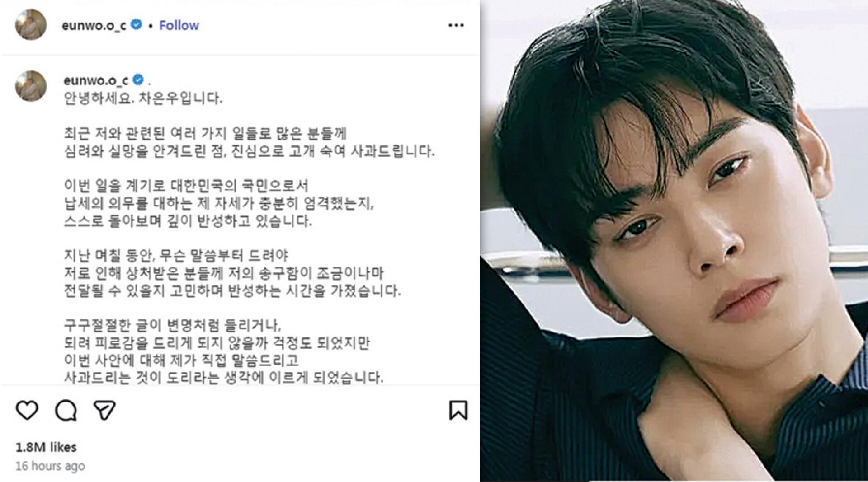Click the 16 hours ago timestamp
868x482 pixels.
click(50, 466)
